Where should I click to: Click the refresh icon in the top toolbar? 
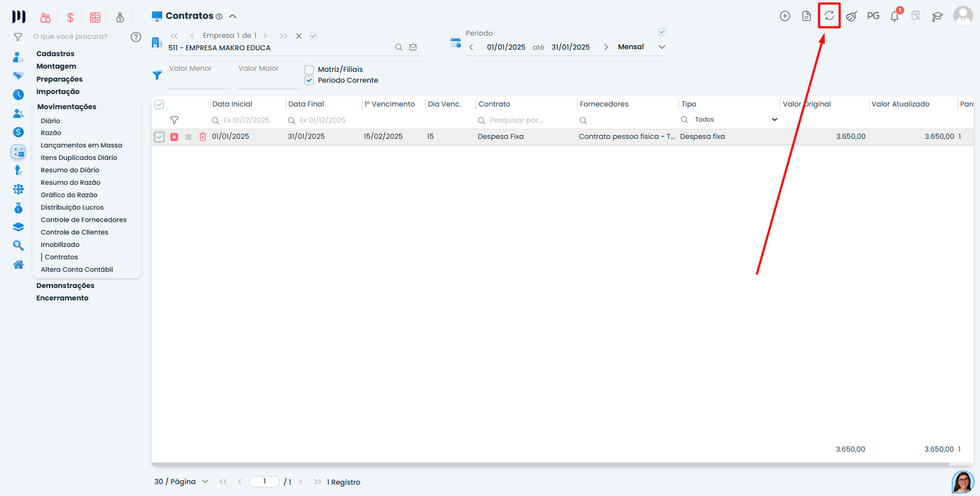[829, 16]
